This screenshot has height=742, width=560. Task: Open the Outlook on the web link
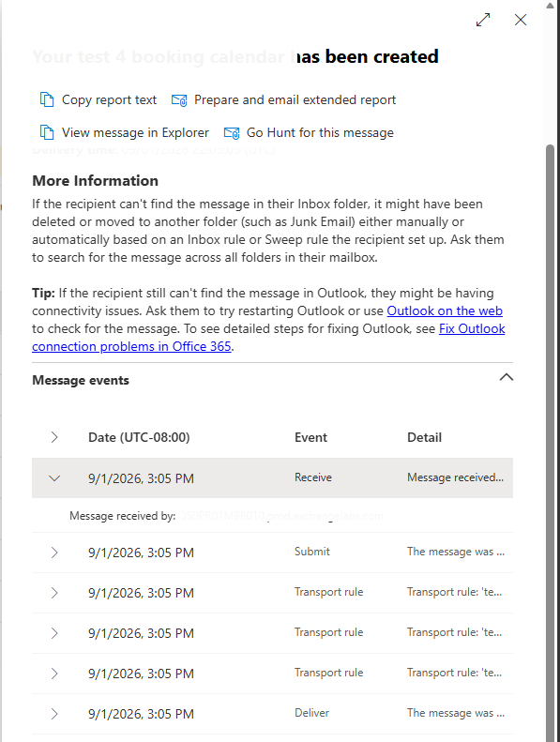445,310
